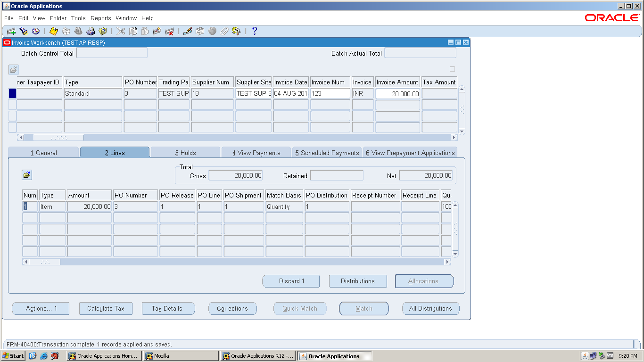Click the lines grid horizontal scrollbar thumb
Screen dimensions: 644x362
coord(45,262)
